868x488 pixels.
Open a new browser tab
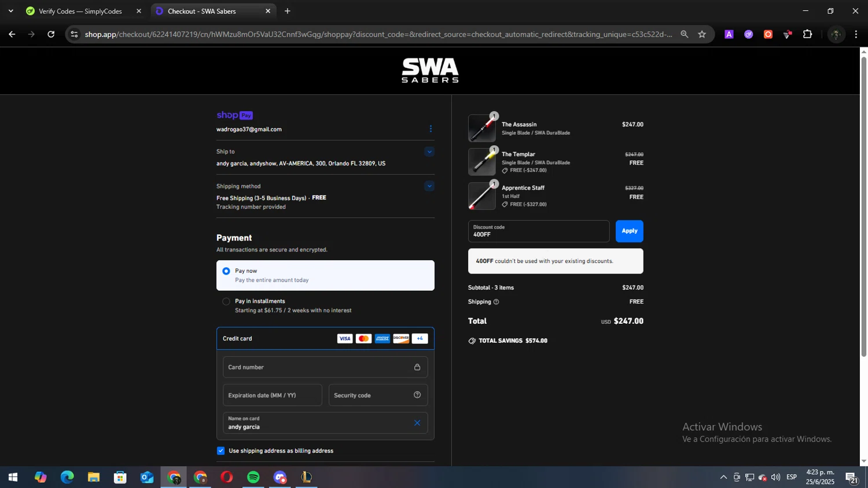288,11
